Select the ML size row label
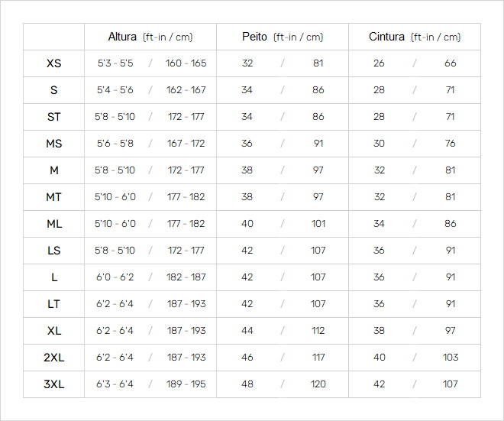This screenshot has height=421, width=504. click(54, 224)
